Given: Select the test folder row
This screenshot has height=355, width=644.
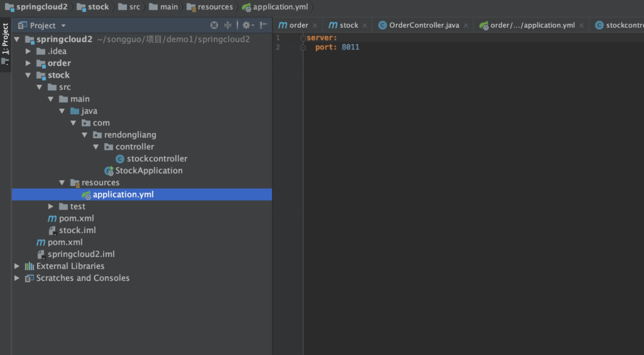Looking at the screenshot, I should tap(142, 206).
